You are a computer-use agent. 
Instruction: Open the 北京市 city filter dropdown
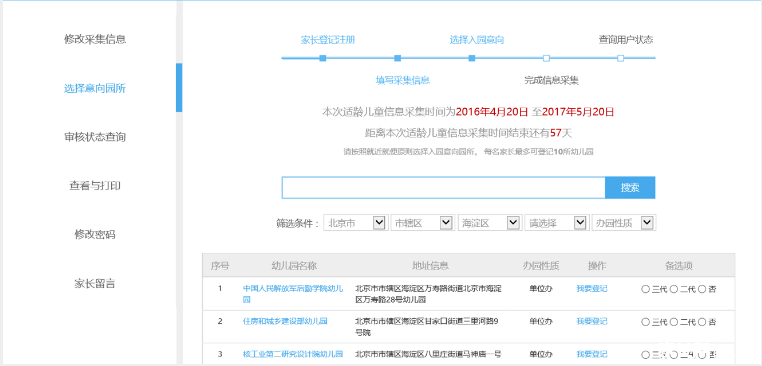coord(356,223)
